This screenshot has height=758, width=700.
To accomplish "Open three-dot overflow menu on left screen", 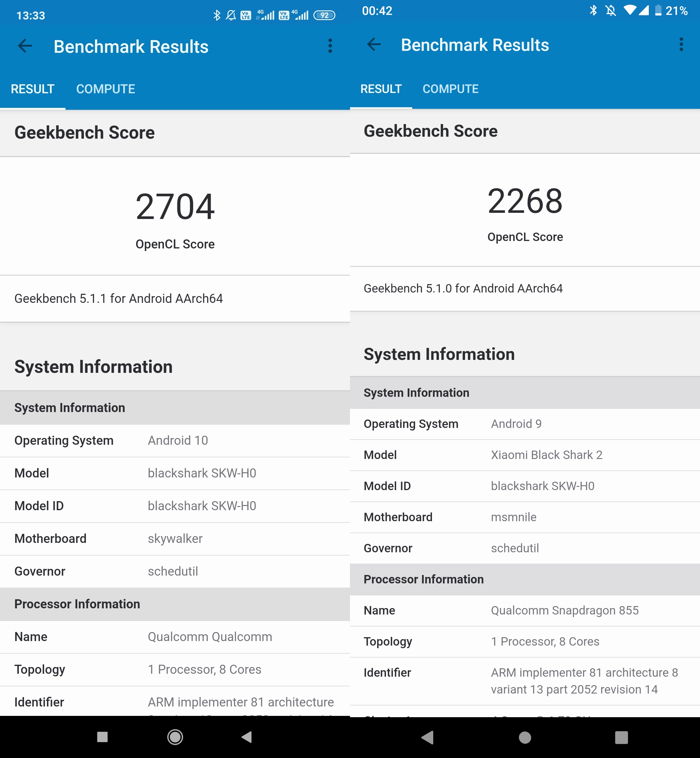I will (330, 46).
